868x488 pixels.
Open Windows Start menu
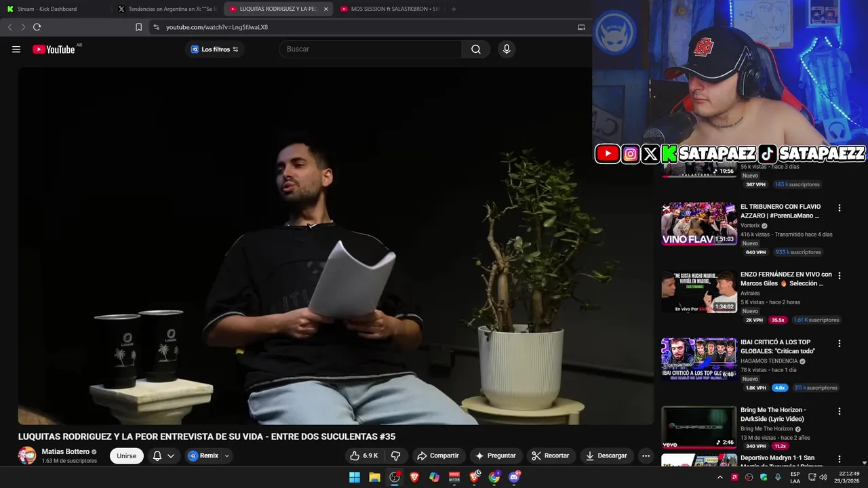[x=355, y=477]
